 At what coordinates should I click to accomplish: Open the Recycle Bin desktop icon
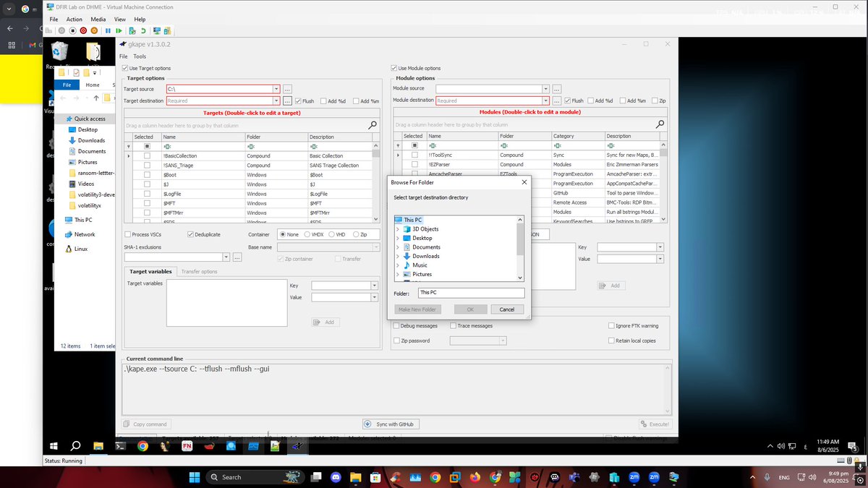pyautogui.click(x=59, y=52)
